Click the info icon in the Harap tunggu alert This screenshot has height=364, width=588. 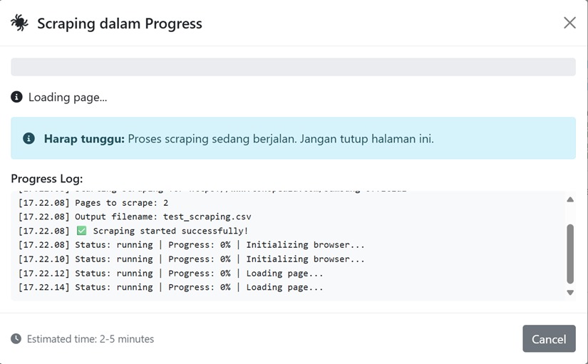(29, 138)
